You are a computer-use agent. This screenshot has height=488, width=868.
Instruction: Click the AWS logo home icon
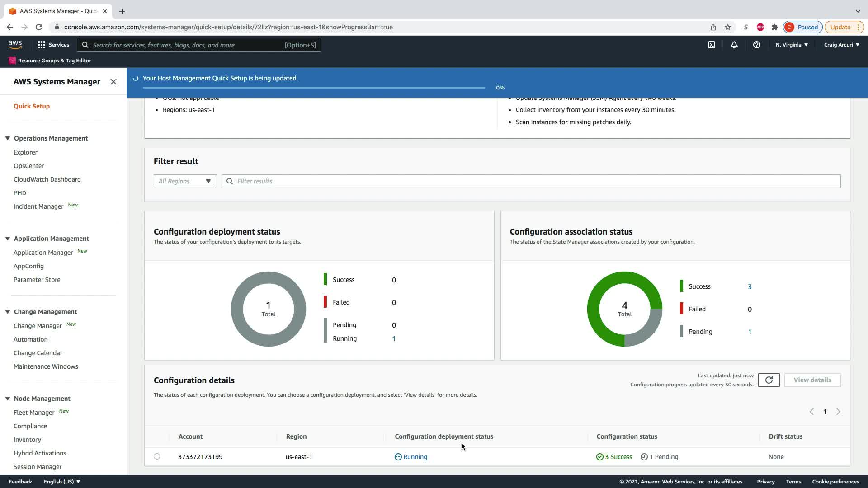(x=15, y=44)
